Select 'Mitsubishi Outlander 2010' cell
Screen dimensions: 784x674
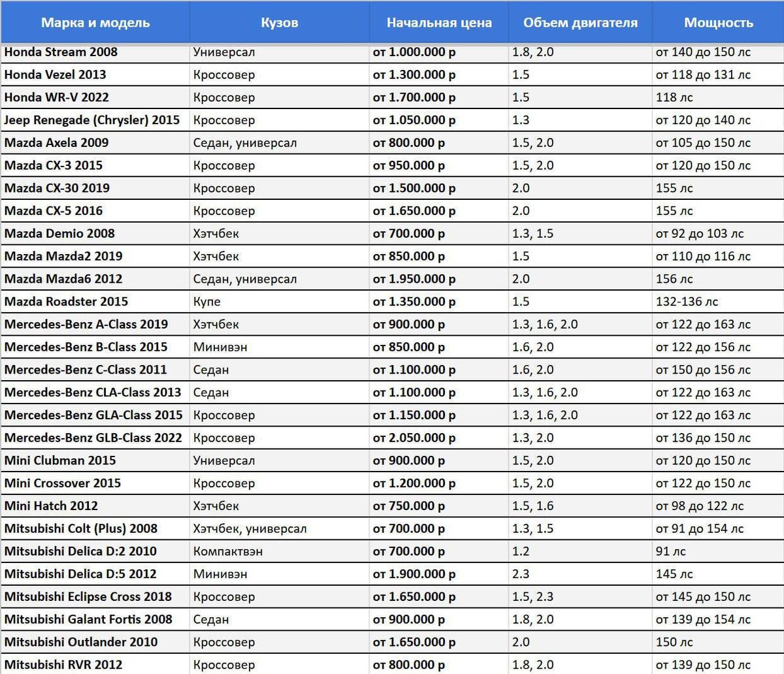95,642
